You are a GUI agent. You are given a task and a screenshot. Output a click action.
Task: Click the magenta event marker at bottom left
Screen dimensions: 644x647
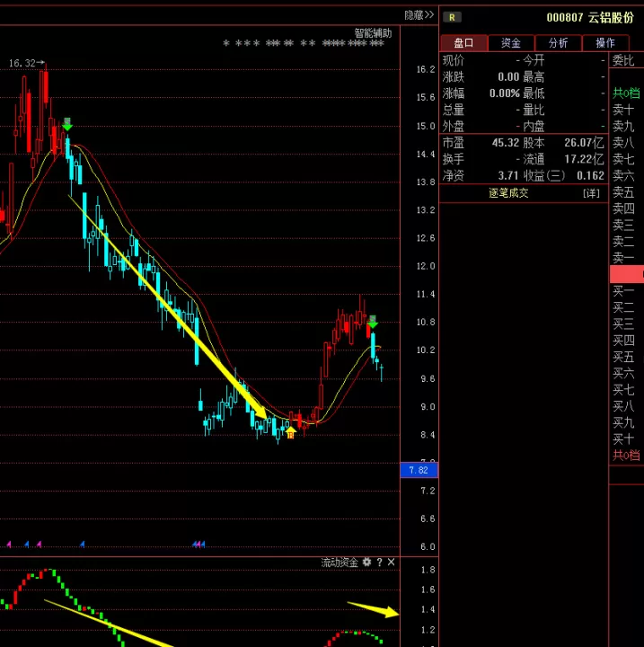tap(9, 545)
